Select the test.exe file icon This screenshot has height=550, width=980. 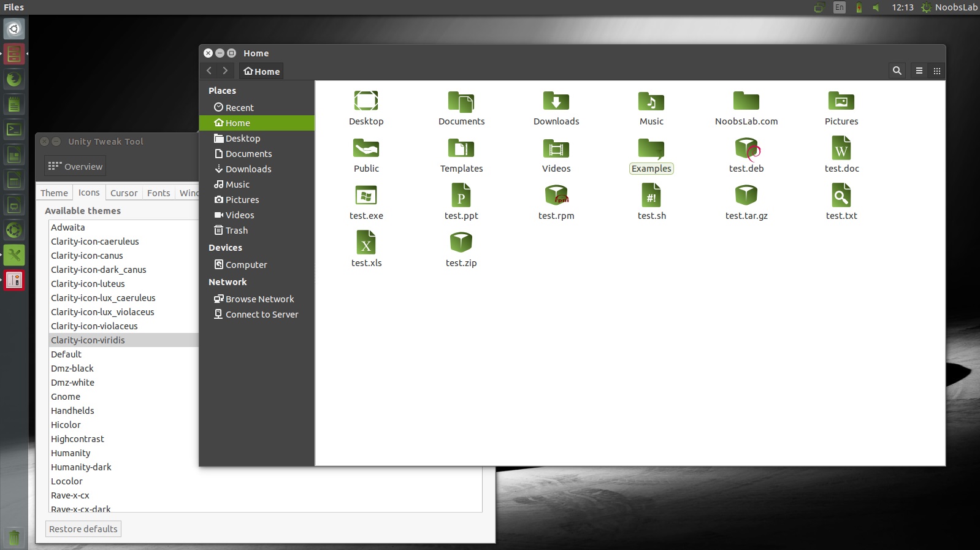click(366, 195)
